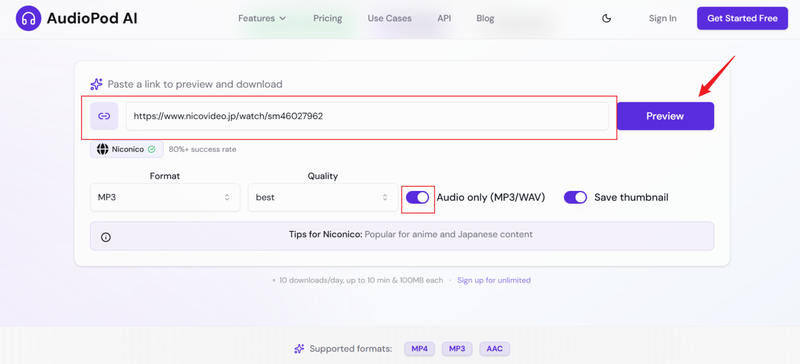Click the Paste a link to preview text
800x364 pixels.
click(195, 84)
